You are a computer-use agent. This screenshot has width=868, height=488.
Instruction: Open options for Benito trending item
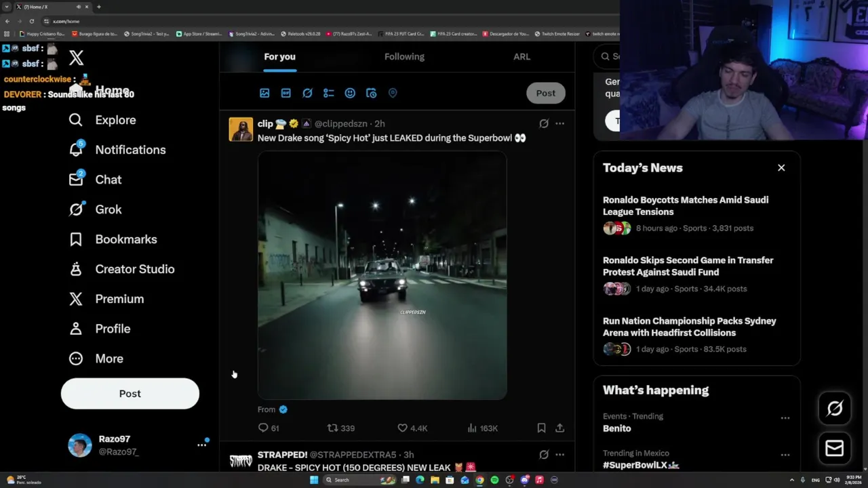[x=785, y=418]
